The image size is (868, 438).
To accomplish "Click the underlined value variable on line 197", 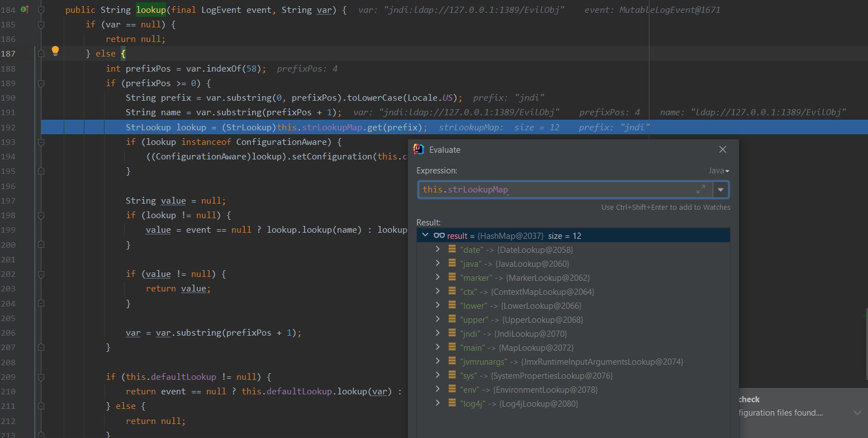I will click(174, 200).
